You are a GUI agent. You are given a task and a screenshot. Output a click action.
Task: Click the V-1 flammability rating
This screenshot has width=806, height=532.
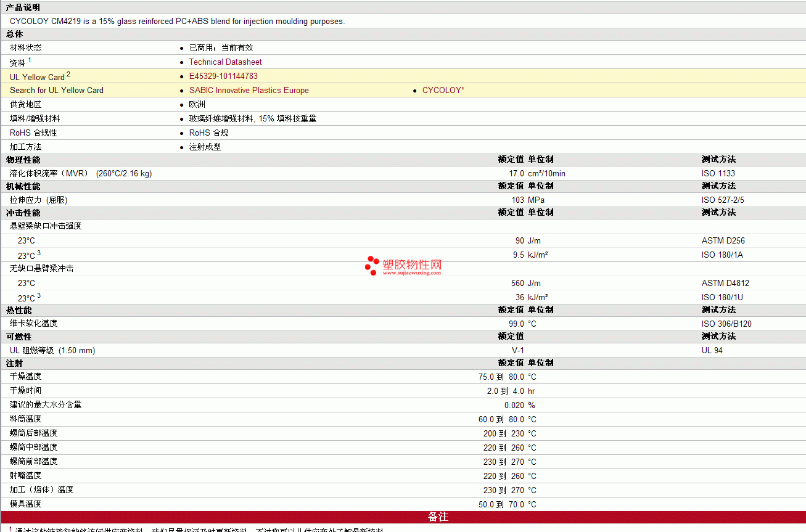518,350
